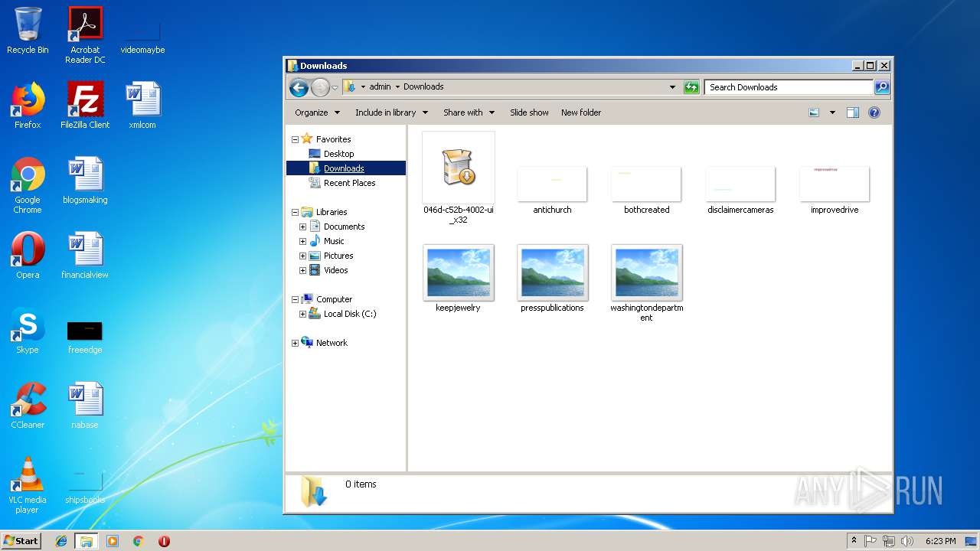The image size is (980, 551).
Task: Click the volume speaker tray icon
Action: coord(906,541)
